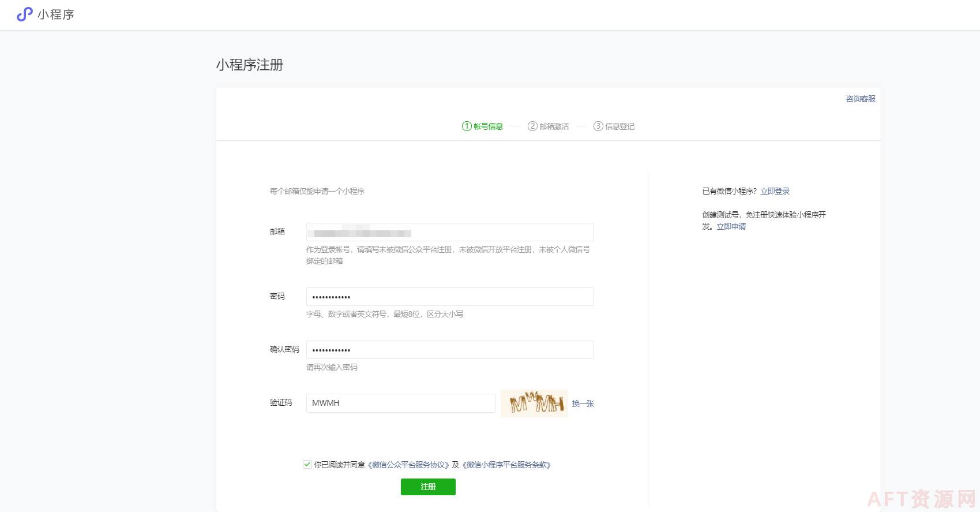Click the 小程序 brand text in header

coord(56,14)
